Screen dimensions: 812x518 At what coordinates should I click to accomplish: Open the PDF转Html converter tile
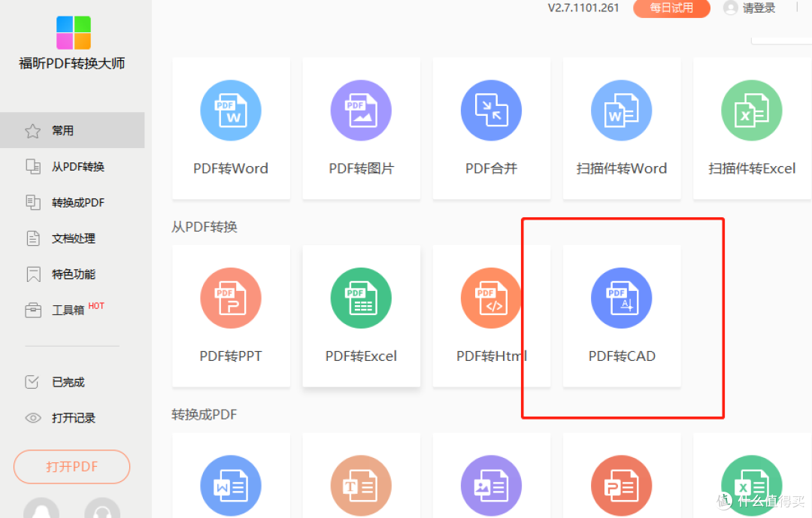tap(492, 316)
